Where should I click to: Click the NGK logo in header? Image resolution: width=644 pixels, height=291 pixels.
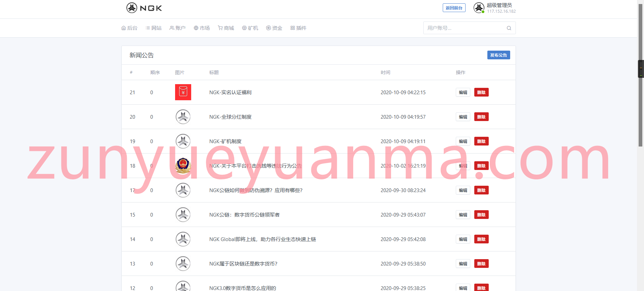[144, 8]
